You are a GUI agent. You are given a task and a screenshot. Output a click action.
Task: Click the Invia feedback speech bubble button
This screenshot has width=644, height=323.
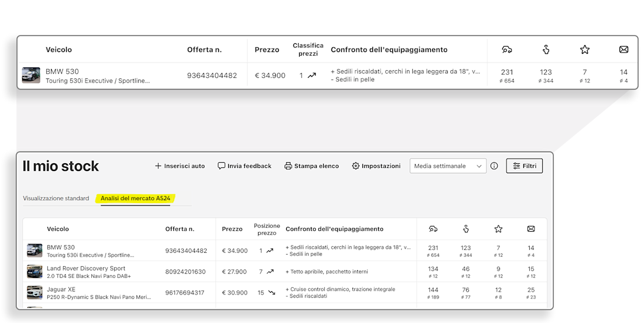coord(244,166)
